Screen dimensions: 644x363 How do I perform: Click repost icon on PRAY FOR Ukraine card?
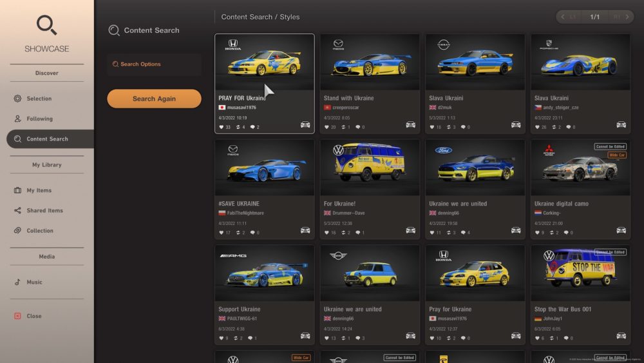coord(238,127)
